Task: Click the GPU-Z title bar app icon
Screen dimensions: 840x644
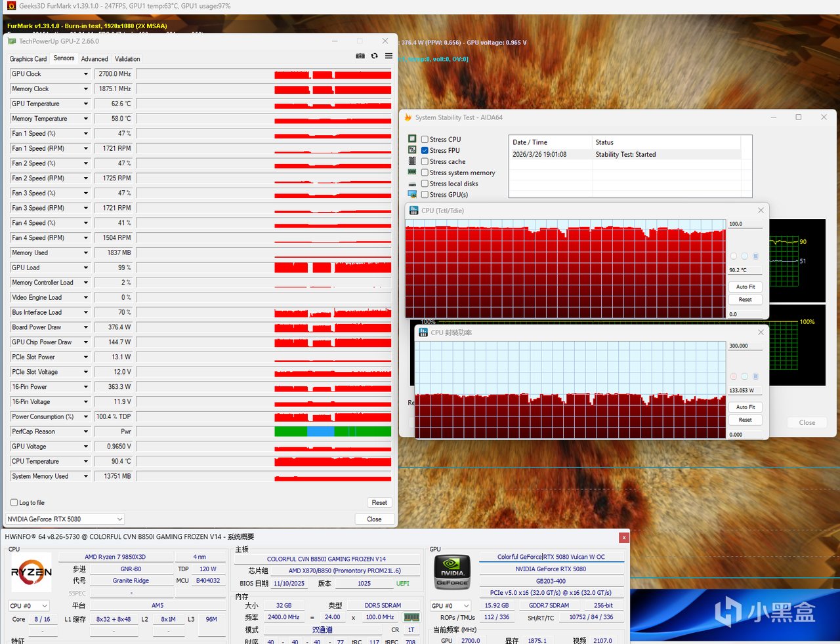Action: 12,41
